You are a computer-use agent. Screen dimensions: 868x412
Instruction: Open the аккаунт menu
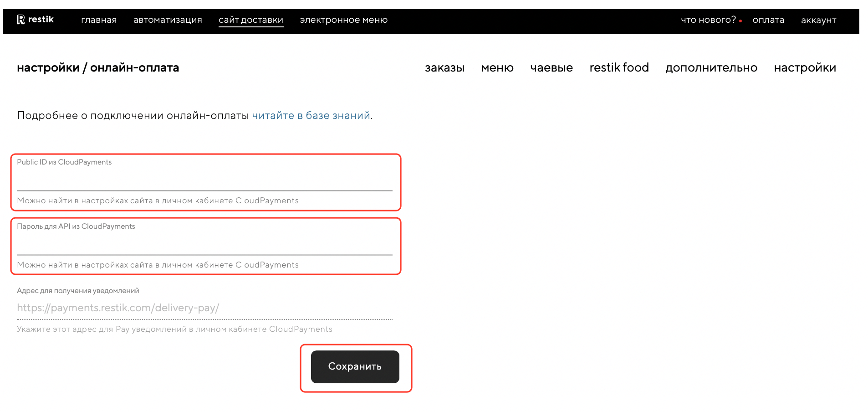pos(818,21)
